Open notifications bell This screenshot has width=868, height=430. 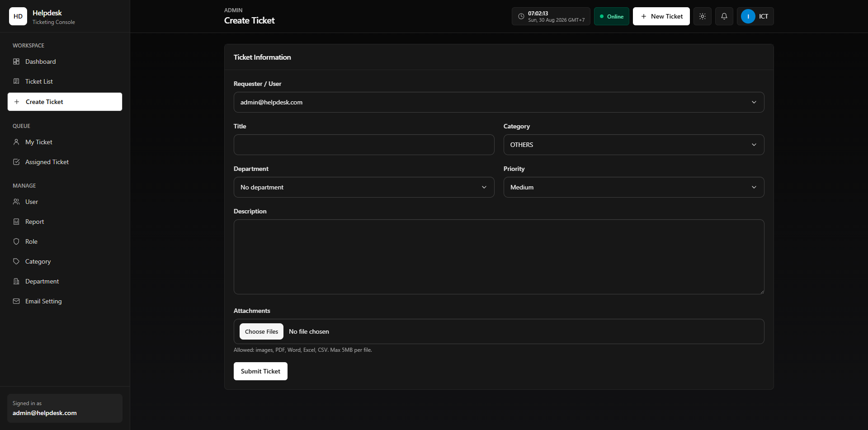pyautogui.click(x=724, y=16)
